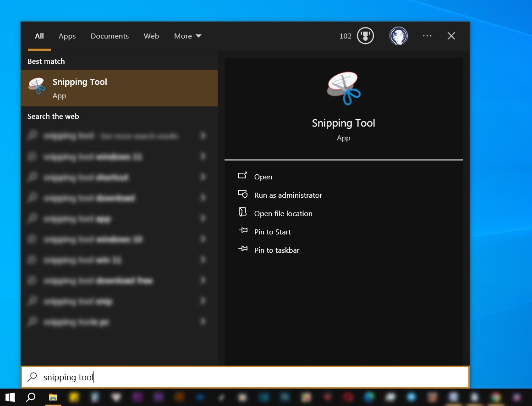The image size is (532, 406).
Task: Open the More filters dropdown
Action: [x=187, y=36]
